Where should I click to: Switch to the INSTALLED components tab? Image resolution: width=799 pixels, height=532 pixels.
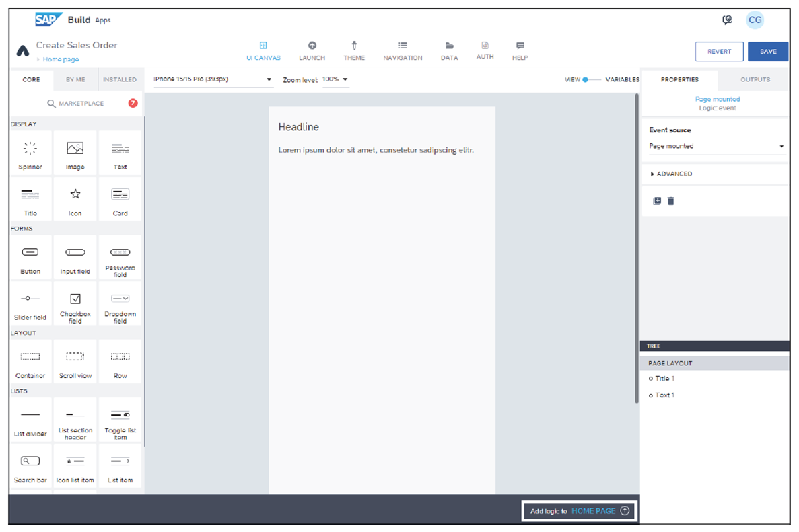pos(120,79)
